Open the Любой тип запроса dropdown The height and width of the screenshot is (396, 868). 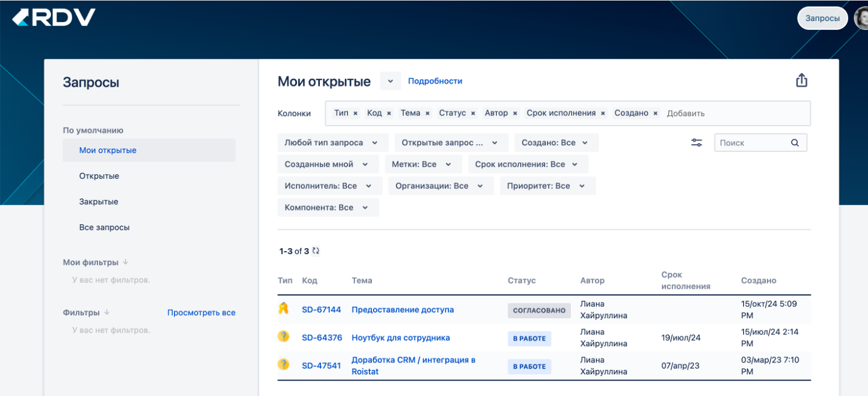332,142
